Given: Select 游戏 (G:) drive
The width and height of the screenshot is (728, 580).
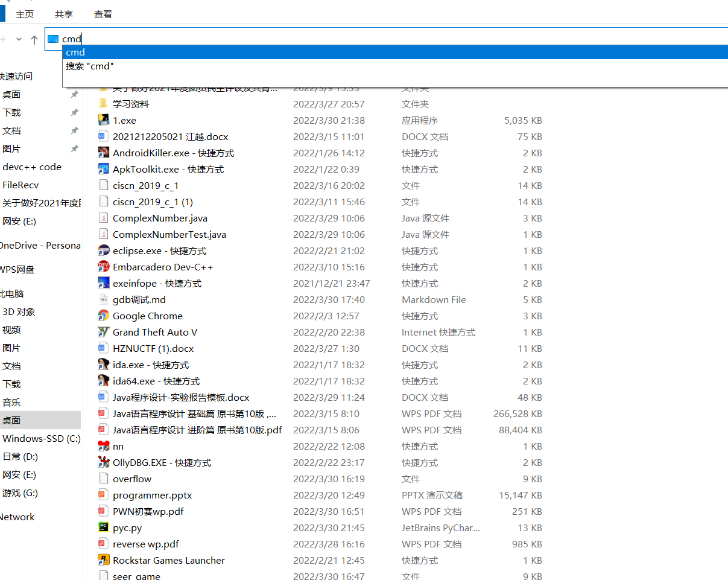Looking at the screenshot, I should 21,493.
